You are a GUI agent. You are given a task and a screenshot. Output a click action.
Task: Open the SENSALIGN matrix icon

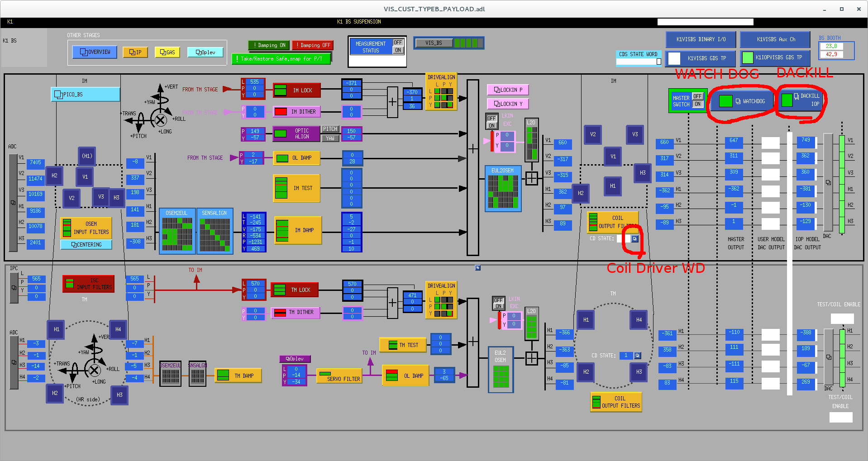215,234
